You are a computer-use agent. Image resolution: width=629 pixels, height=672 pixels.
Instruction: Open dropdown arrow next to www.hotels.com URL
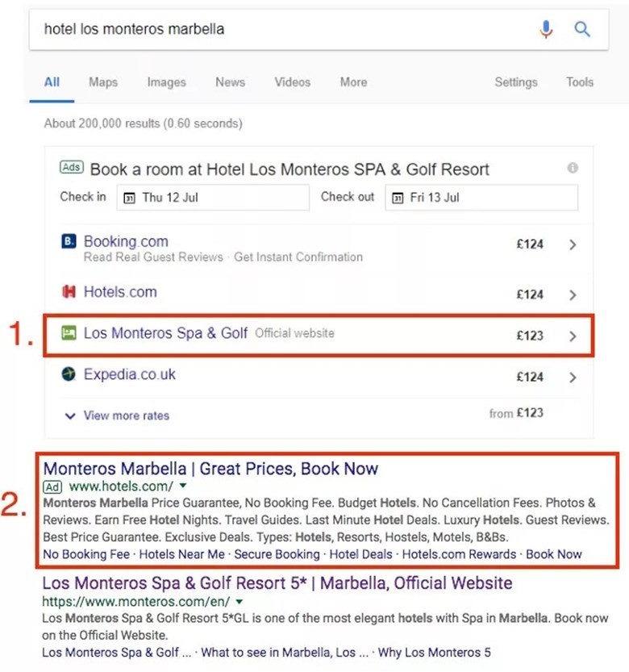(x=183, y=486)
